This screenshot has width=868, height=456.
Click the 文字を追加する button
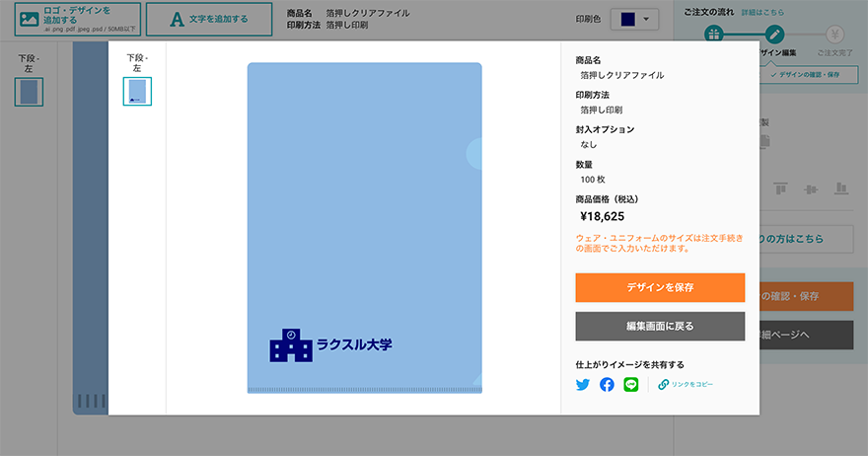209,20
